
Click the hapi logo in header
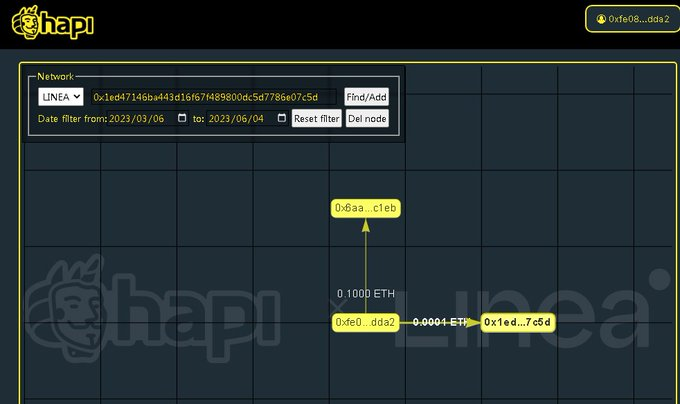point(52,23)
